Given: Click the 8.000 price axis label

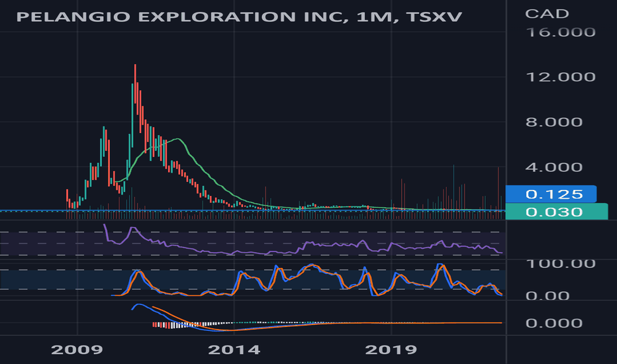Looking at the screenshot, I should [x=553, y=122].
